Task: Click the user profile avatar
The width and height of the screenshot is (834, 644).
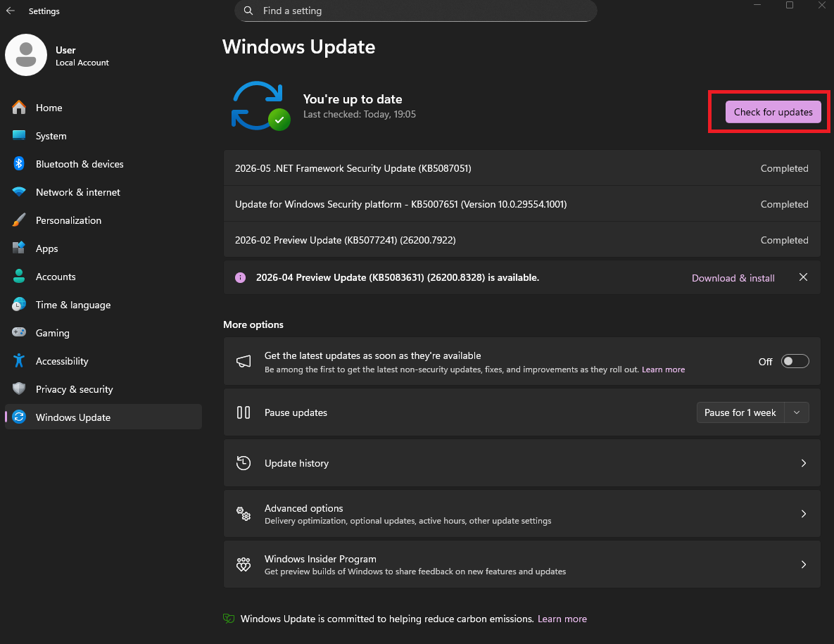Action: click(26, 55)
